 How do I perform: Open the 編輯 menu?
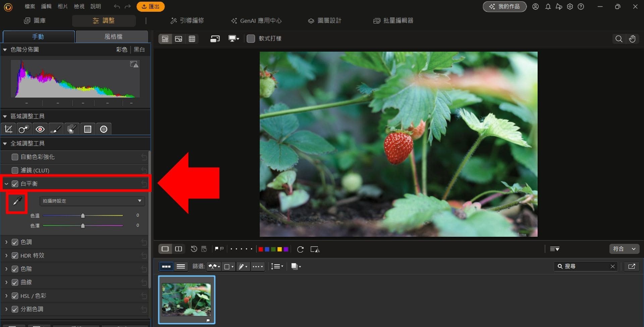46,6
